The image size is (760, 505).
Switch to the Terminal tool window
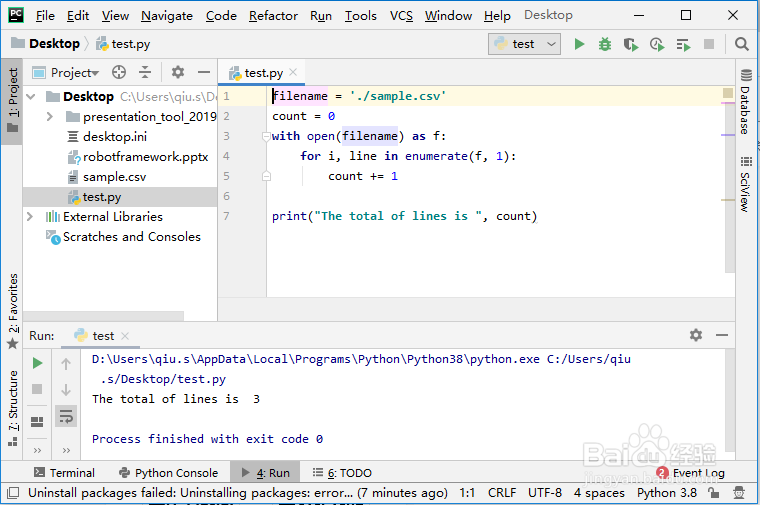[x=64, y=473]
